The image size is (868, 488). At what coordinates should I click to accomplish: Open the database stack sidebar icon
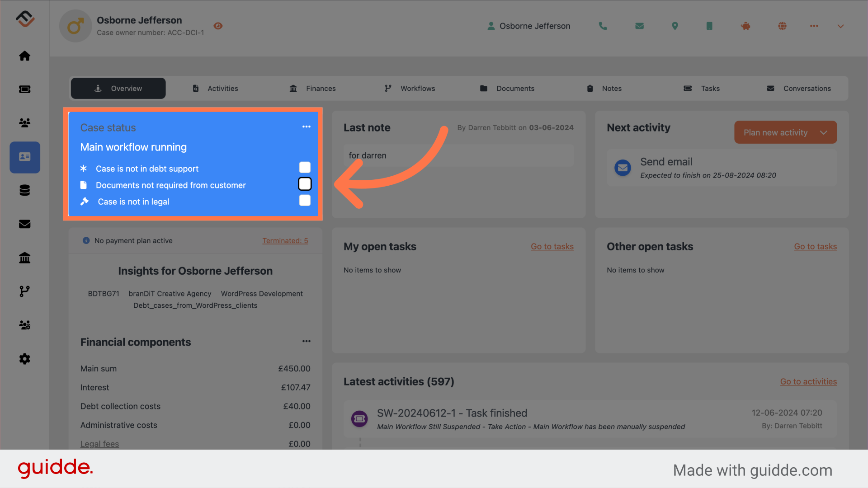tap(24, 190)
